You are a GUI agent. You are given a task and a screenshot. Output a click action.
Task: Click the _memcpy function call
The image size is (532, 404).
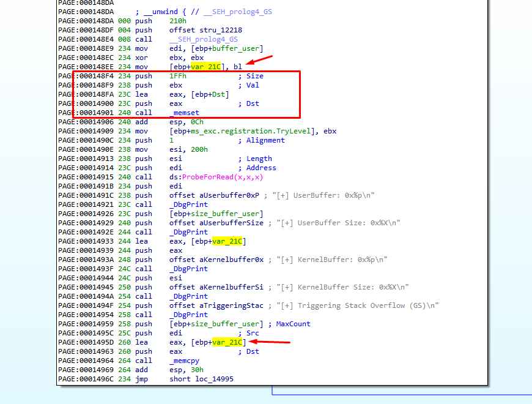click(184, 361)
